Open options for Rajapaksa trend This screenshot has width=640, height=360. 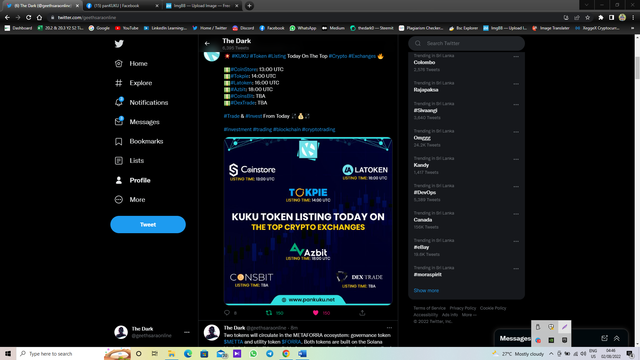pos(516,84)
